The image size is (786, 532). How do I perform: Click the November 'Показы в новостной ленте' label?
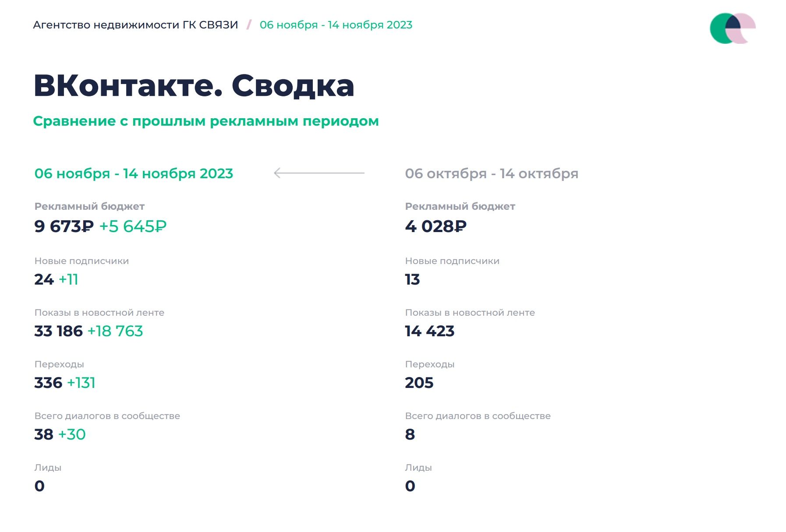[x=99, y=313]
